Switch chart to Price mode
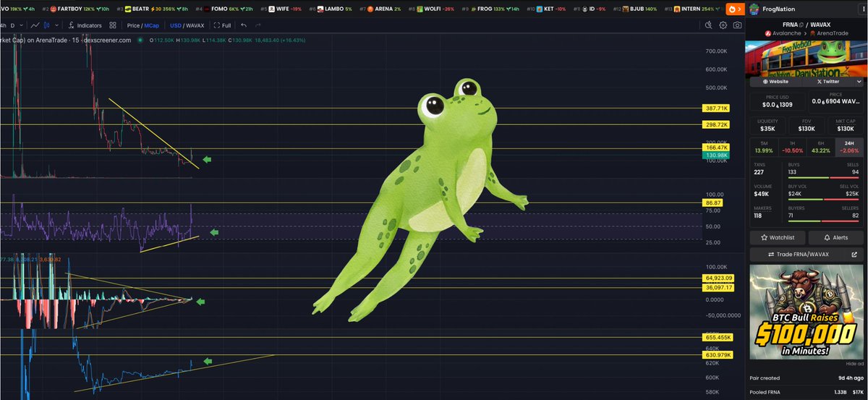The height and width of the screenshot is (400, 868). [133, 25]
